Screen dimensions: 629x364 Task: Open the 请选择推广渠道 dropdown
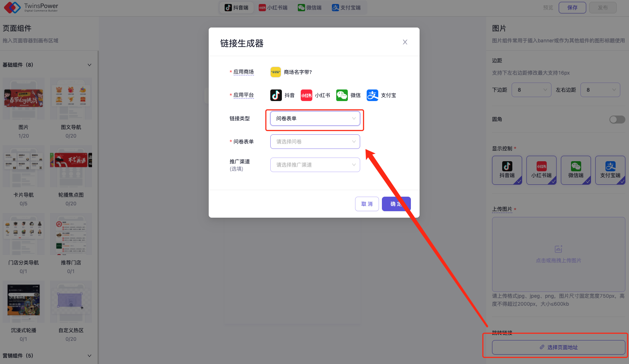315,165
